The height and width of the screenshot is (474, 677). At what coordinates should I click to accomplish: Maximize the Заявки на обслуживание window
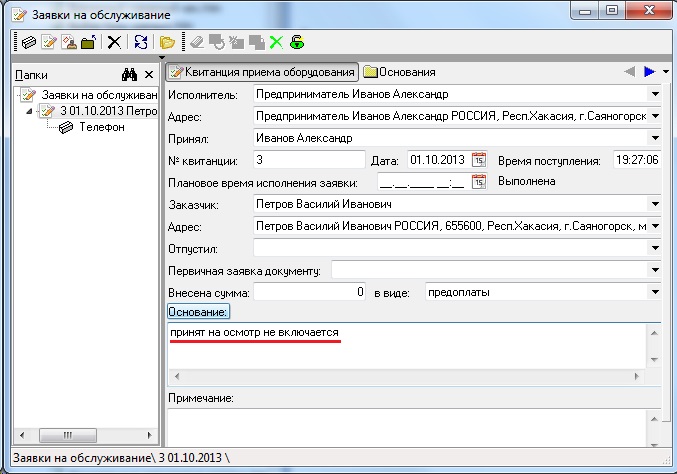click(612, 10)
